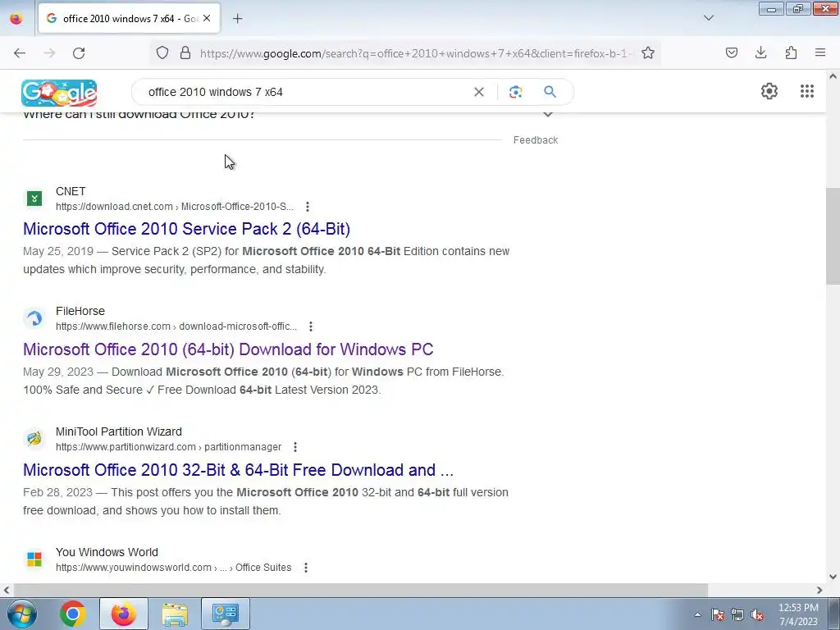Click the Feedback link
This screenshot has width=840, height=630.
pyautogui.click(x=535, y=139)
